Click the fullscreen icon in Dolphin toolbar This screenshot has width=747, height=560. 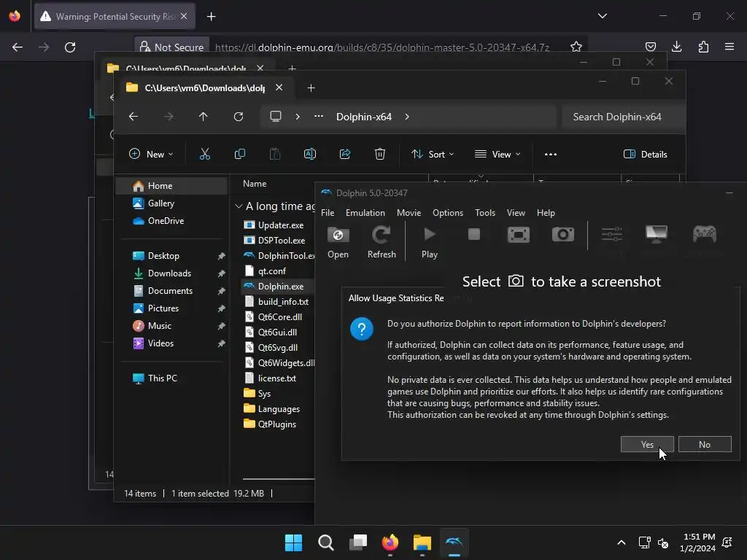[x=519, y=235]
